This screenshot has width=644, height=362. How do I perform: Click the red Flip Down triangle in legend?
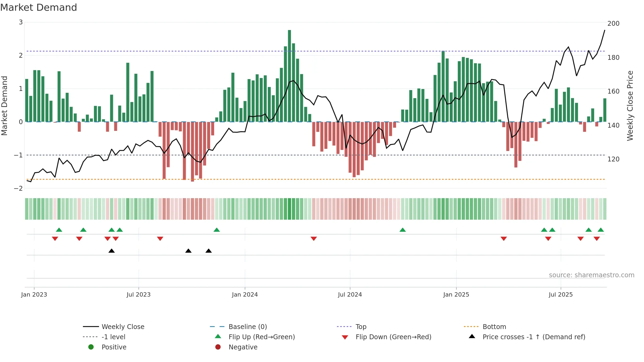[345, 337]
